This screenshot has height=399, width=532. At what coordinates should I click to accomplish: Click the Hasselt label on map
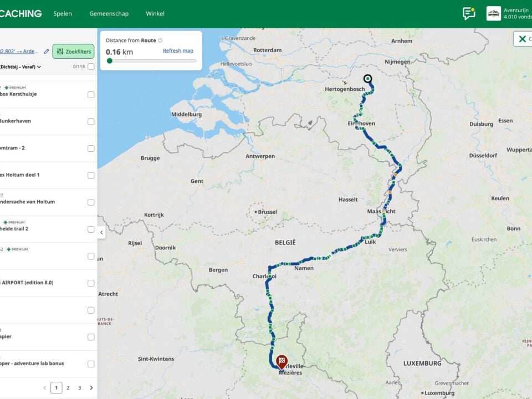tap(348, 199)
